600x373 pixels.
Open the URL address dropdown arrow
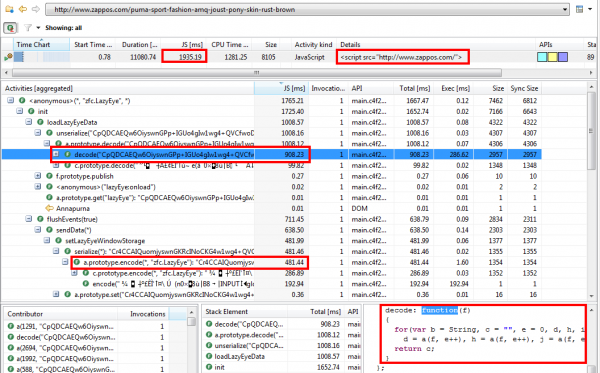565,9
